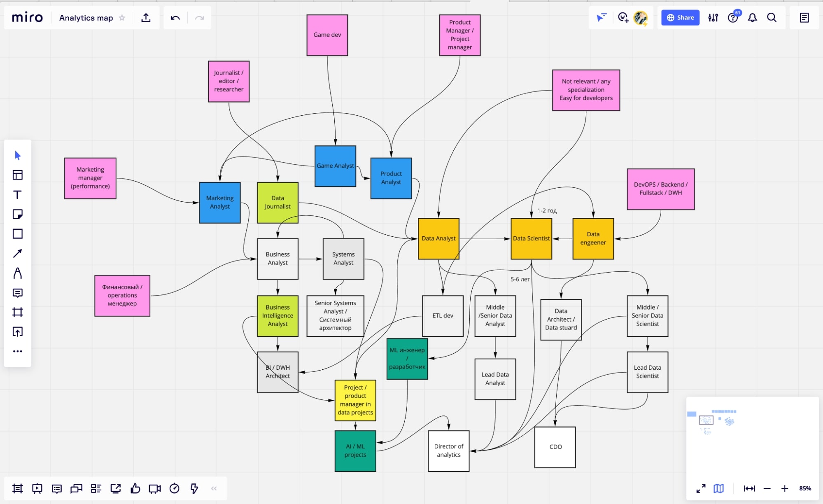Toggle the minimap map icon
Screen dimensions: 823x504
coord(718,488)
